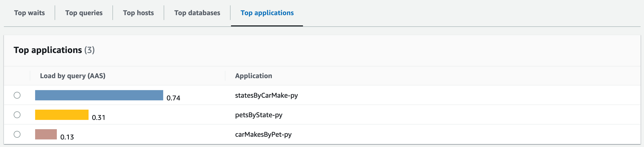Click the statesByCarMake-py application name

point(266,95)
